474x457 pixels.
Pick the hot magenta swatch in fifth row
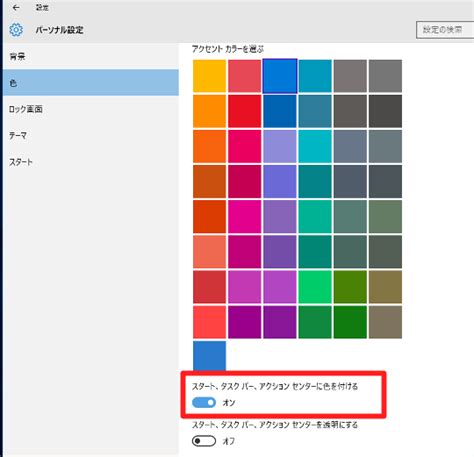point(244,217)
